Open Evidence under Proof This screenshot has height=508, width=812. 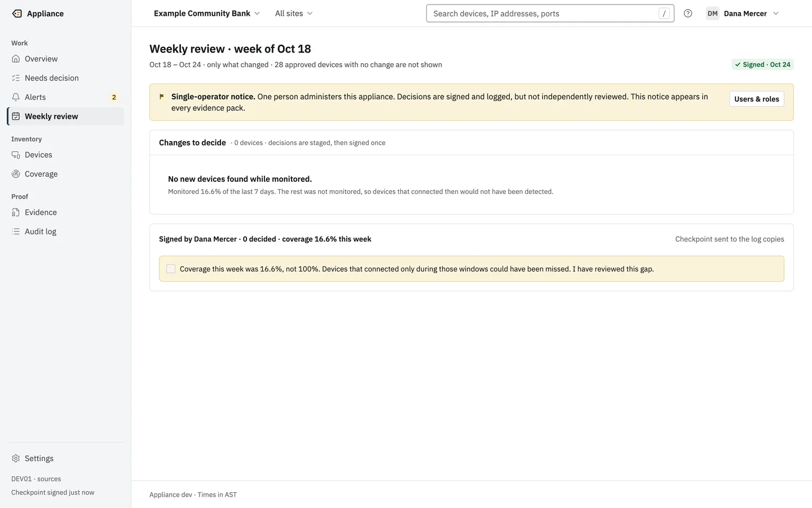click(65, 212)
